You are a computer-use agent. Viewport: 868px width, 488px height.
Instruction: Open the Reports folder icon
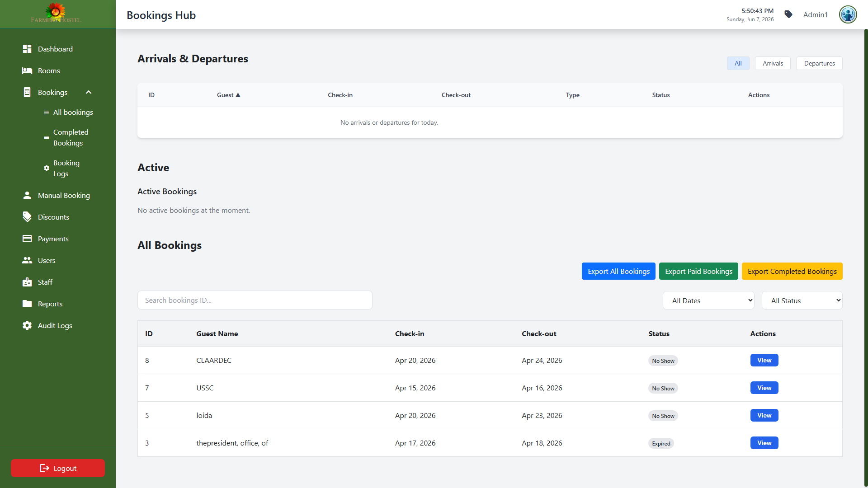point(27,304)
